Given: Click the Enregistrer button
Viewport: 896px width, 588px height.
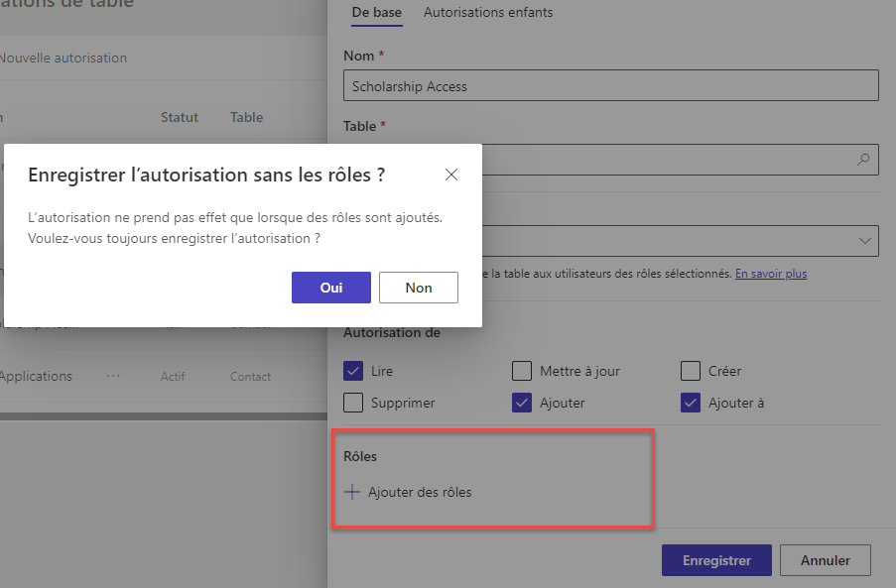Looking at the screenshot, I should (715, 559).
